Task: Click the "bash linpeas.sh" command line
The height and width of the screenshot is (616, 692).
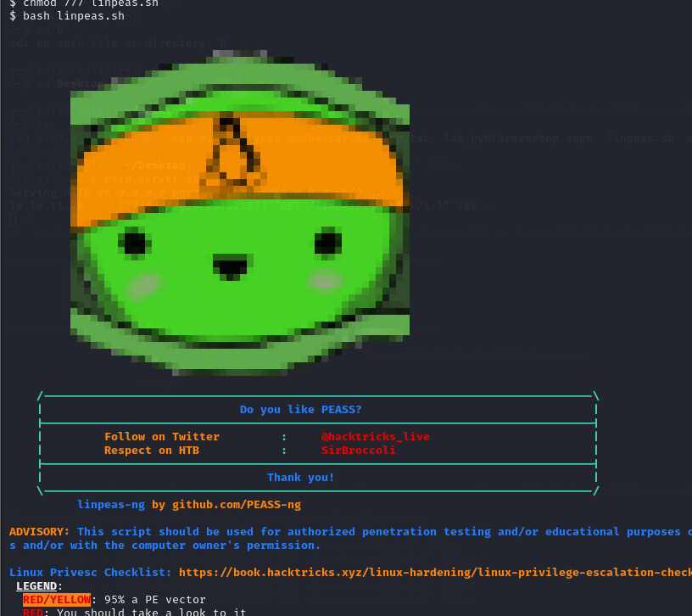Action: point(67,16)
